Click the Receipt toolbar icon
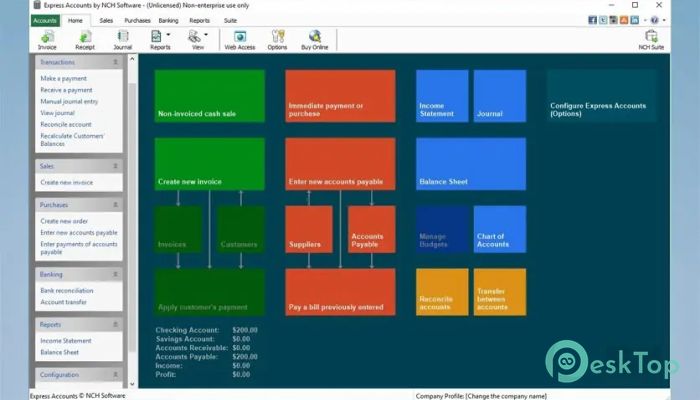This screenshot has width=700, height=400. tap(85, 40)
